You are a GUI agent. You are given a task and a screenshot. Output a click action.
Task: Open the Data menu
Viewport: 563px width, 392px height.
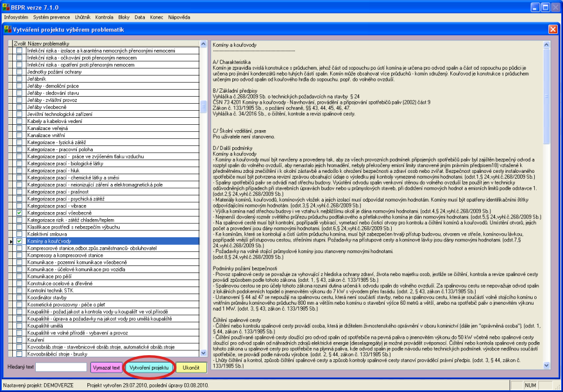click(140, 17)
